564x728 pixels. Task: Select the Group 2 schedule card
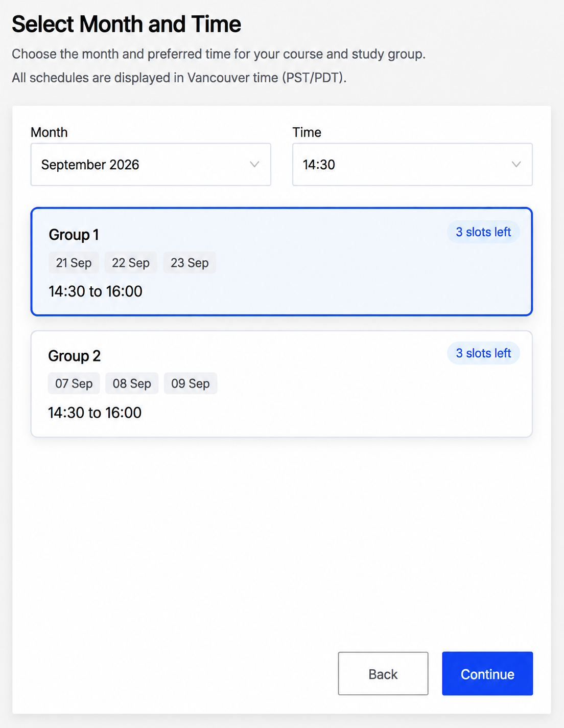(x=281, y=384)
